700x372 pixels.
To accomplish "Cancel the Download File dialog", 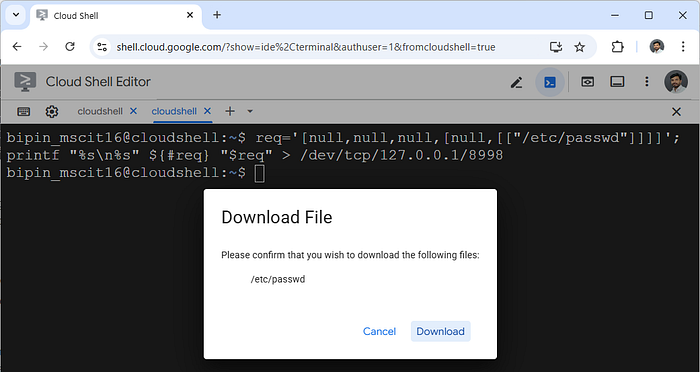I will tap(379, 331).
